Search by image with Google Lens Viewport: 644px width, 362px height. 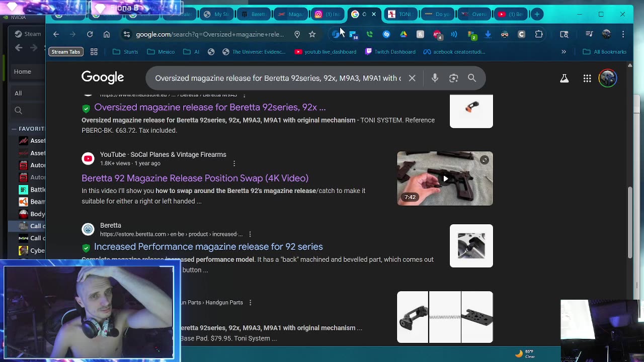[x=454, y=78]
